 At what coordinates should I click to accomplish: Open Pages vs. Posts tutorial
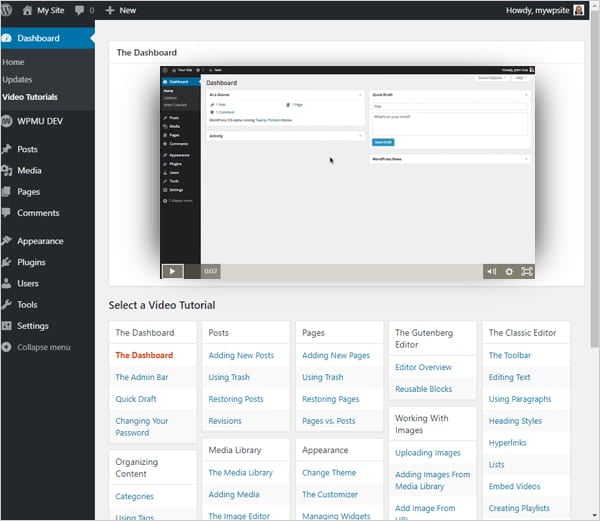(x=328, y=421)
